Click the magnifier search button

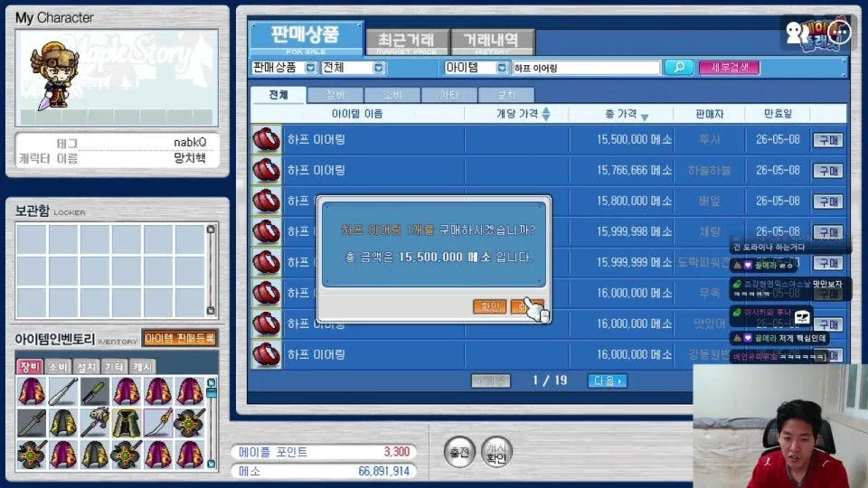[678, 68]
